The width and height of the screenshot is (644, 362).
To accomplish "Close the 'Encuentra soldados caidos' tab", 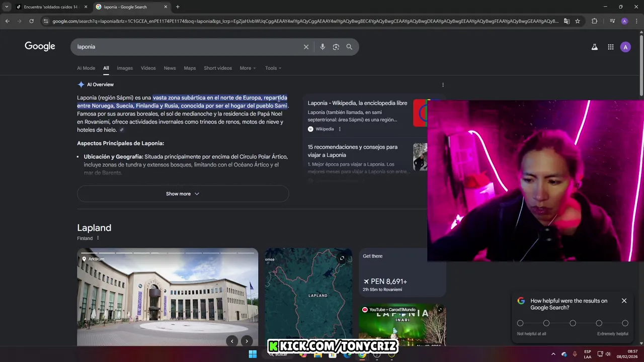I will pos(86,7).
